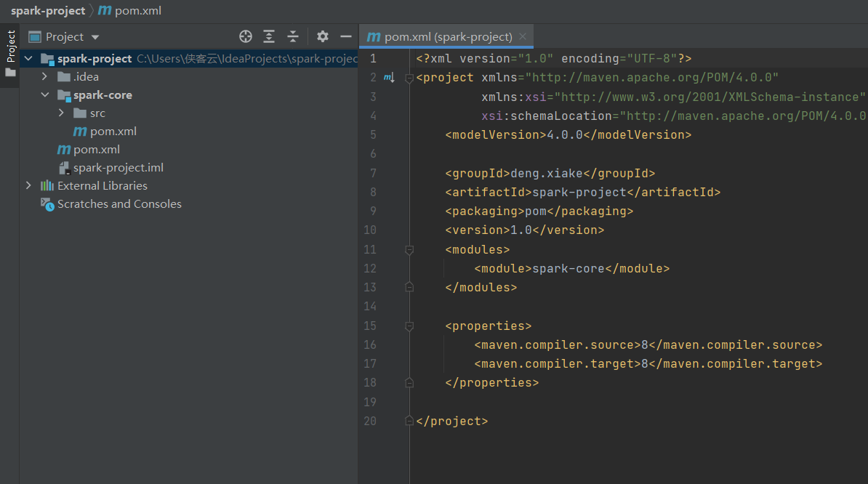The image size is (868, 484).
Task: Place cursor in groupId deng.xiaoke text
Action: 547,173
